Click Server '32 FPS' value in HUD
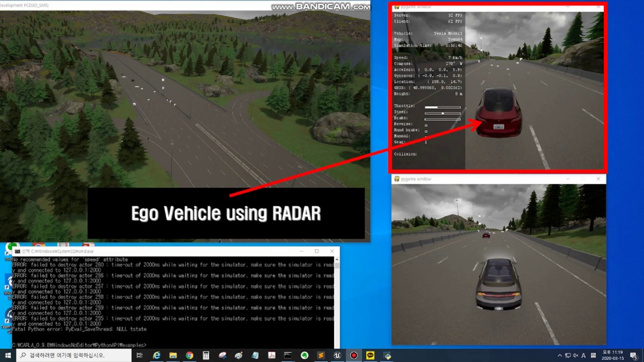 click(455, 16)
